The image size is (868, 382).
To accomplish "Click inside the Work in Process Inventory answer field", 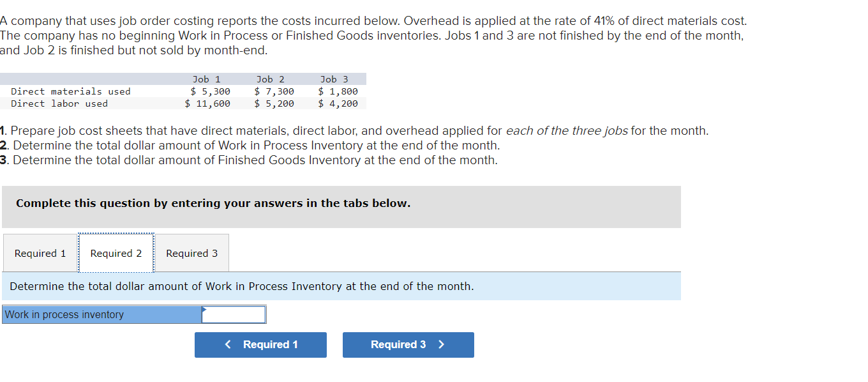I will [x=234, y=314].
